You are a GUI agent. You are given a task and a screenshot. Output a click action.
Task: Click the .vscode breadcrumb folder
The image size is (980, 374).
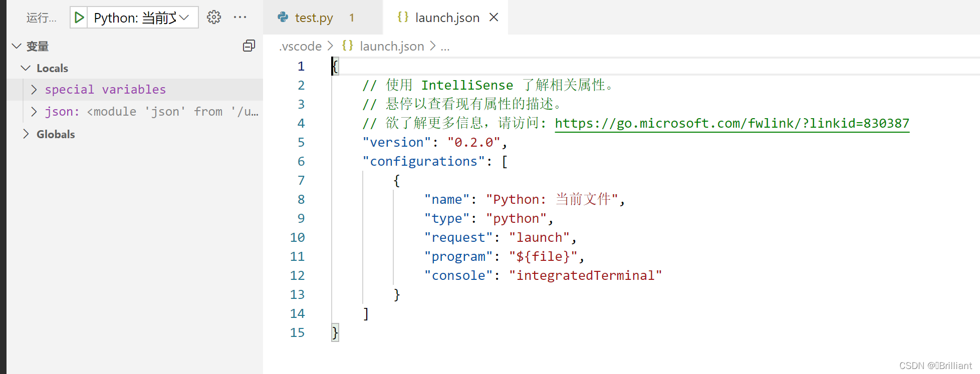pyautogui.click(x=301, y=46)
